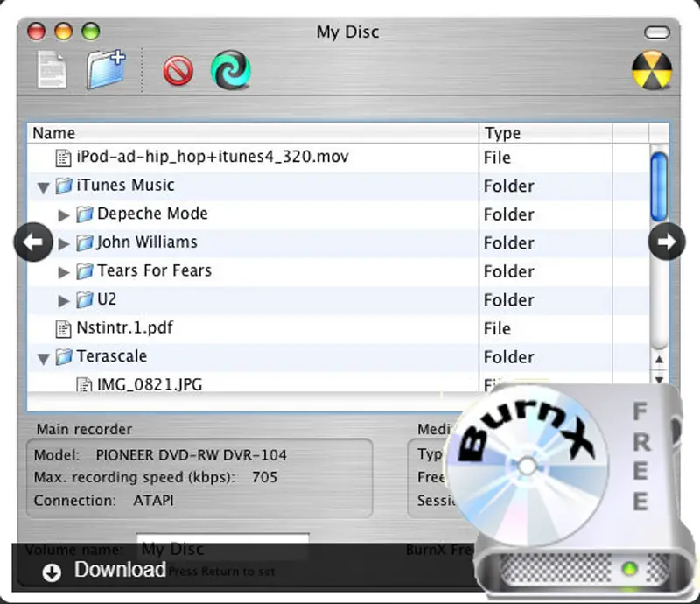
Task: Click the Name column header
Action: 253,133
